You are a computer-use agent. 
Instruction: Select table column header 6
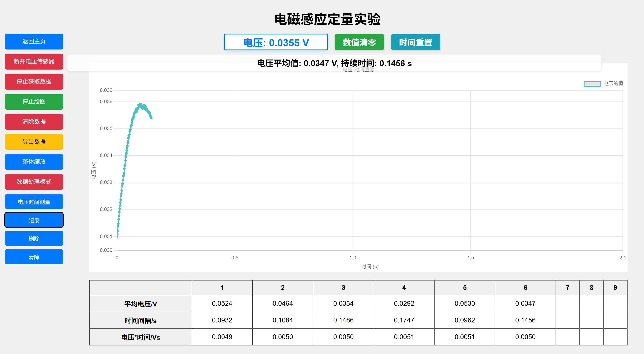click(x=525, y=287)
